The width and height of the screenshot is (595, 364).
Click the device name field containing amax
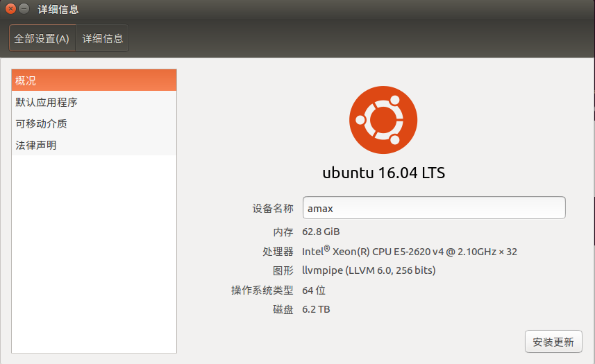pos(434,207)
